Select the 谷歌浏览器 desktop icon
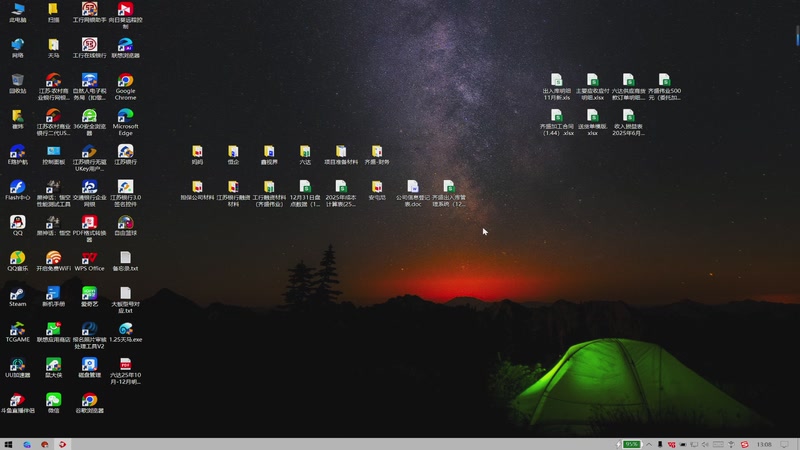The width and height of the screenshot is (800, 450). (89, 403)
